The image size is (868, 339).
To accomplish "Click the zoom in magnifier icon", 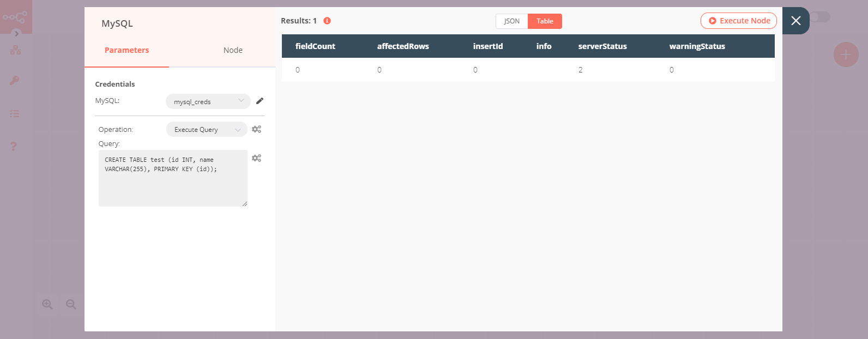I will click(x=47, y=305).
